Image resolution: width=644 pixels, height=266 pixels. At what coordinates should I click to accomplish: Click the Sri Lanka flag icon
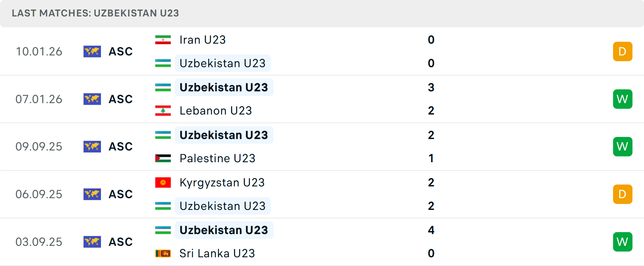(x=163, y=254)
